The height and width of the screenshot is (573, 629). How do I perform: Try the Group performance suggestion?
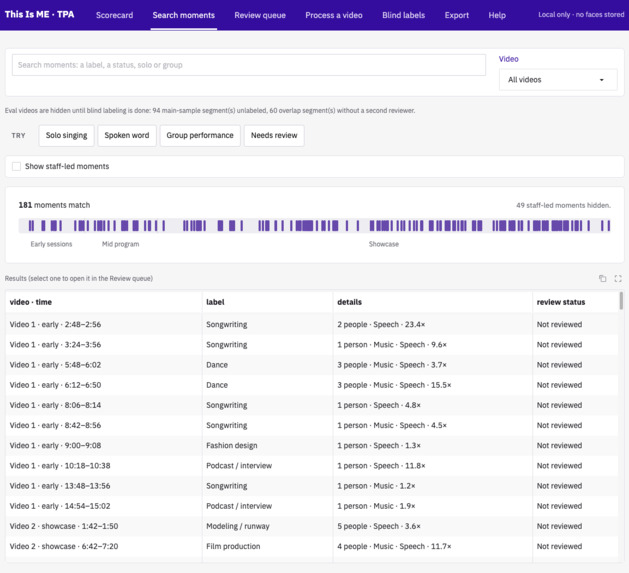tap(200, 136)
